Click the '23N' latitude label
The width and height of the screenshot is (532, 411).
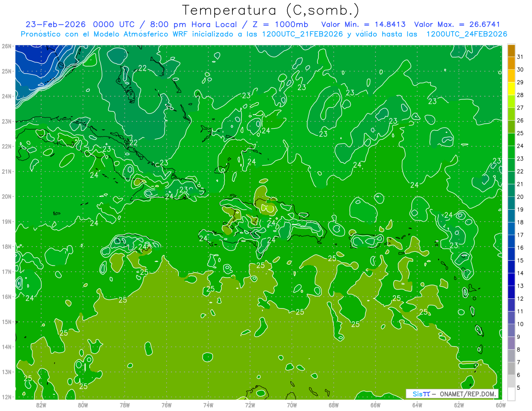click(6, 121)
